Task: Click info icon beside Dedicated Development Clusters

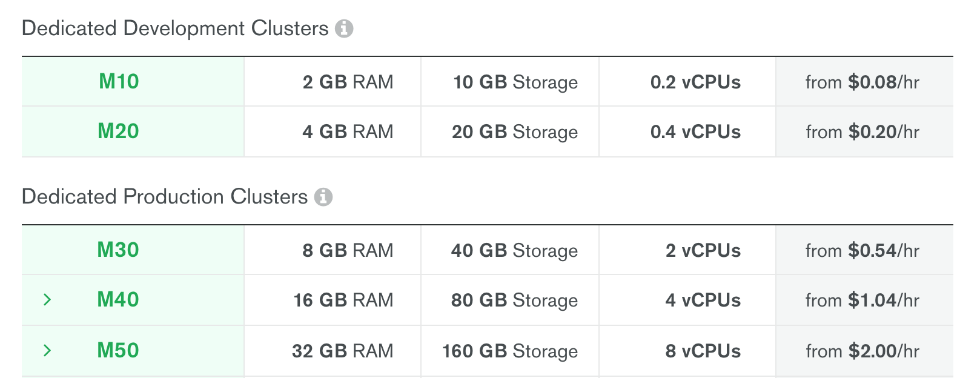Action: (x=344, y=28)
